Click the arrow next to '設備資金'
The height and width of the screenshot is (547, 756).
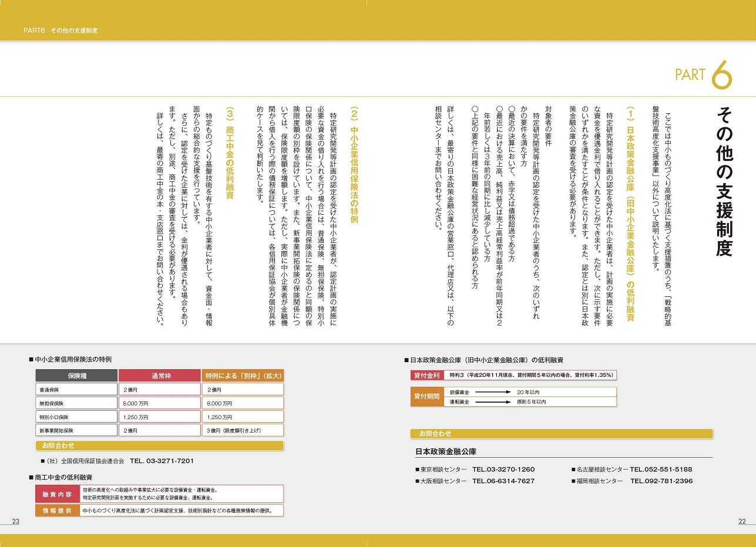492,392
